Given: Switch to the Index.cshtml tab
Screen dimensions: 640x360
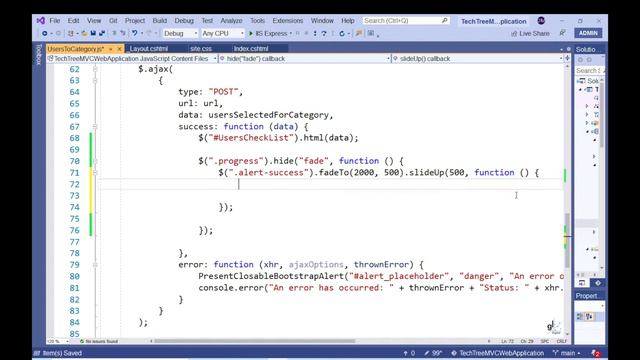Looking at the screenshot, I should tap(251, 49).
